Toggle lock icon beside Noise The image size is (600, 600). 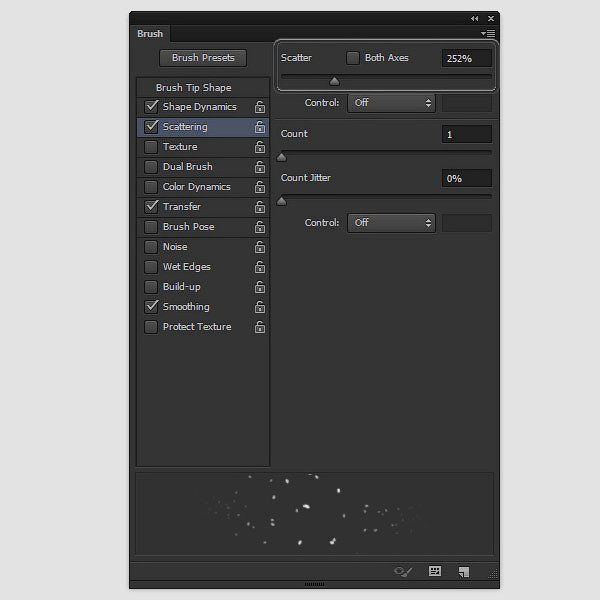[x=260, y=247]
